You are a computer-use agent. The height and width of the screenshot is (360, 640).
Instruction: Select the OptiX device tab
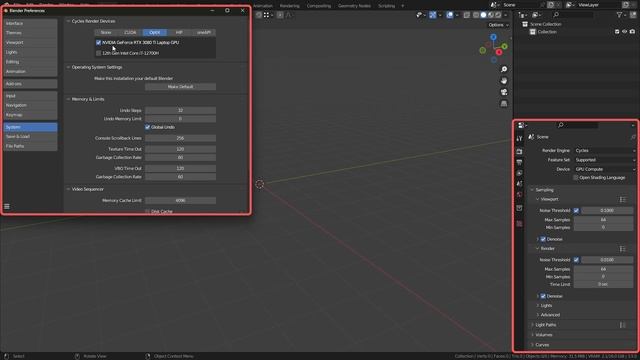[155, 32]
